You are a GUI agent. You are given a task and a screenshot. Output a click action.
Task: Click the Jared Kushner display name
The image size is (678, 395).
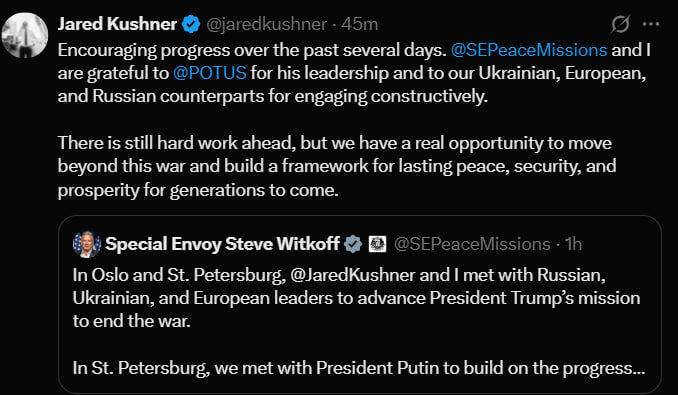(x=117, y=24)
